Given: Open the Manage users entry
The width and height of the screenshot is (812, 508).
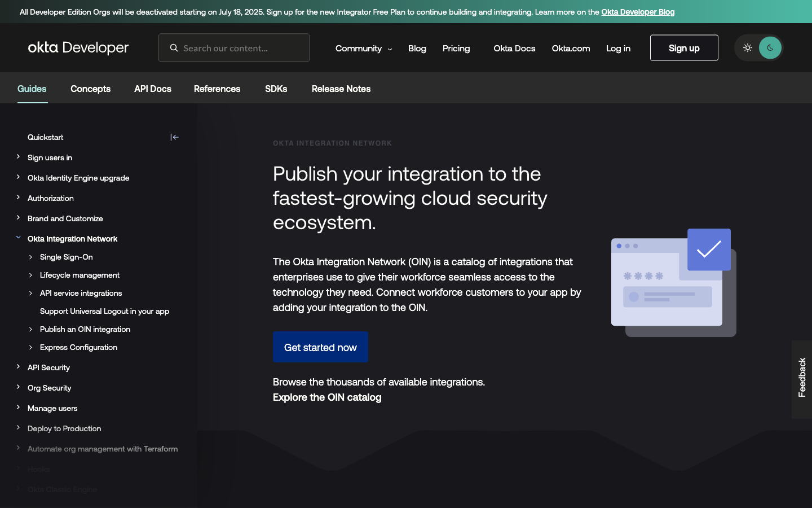Looking at the screenshot, I should 52,408.
